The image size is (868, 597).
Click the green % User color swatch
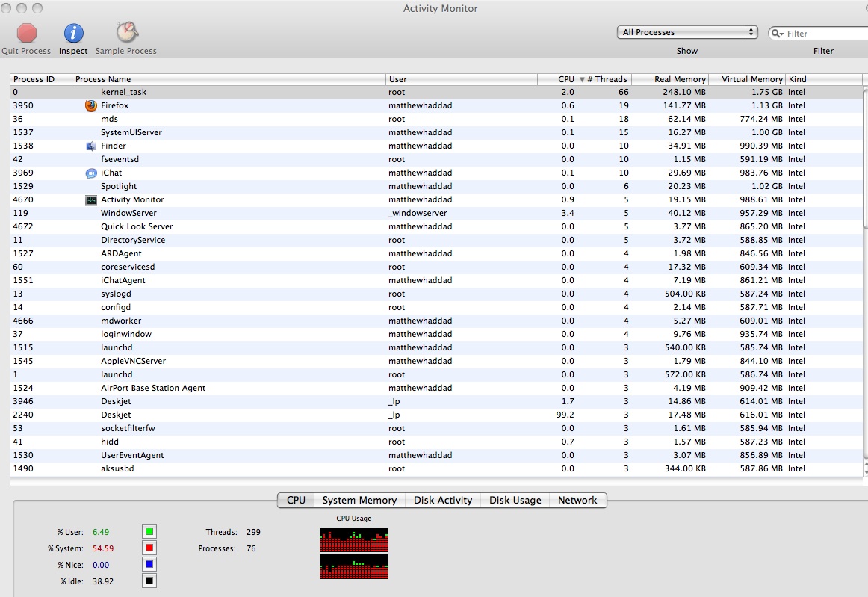149,532
